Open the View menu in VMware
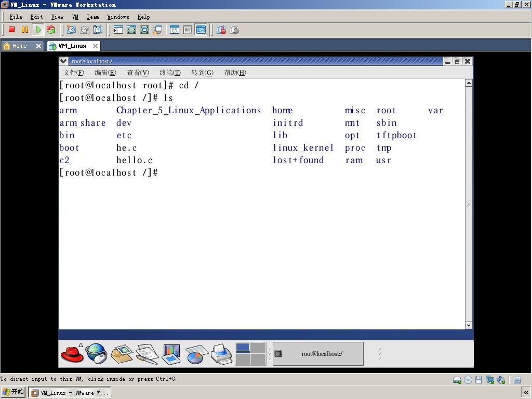The image size is (532, 399). (57, 17)
